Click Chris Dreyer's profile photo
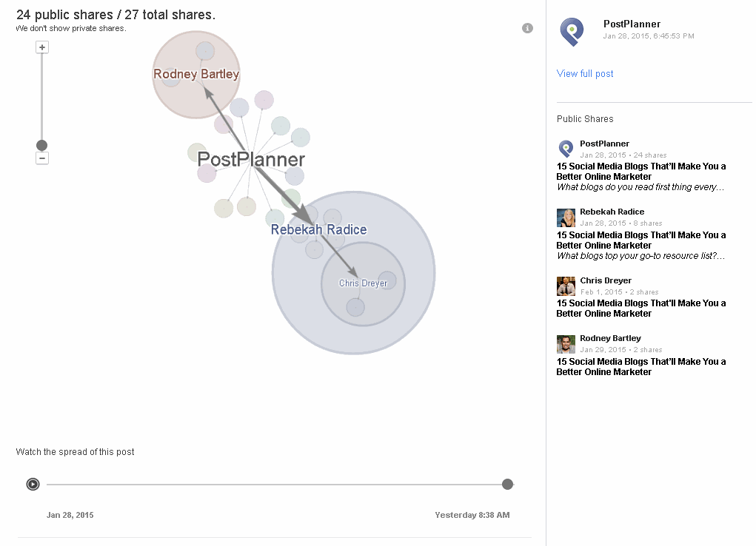This screenshot has height=546, width=756. 566,286
